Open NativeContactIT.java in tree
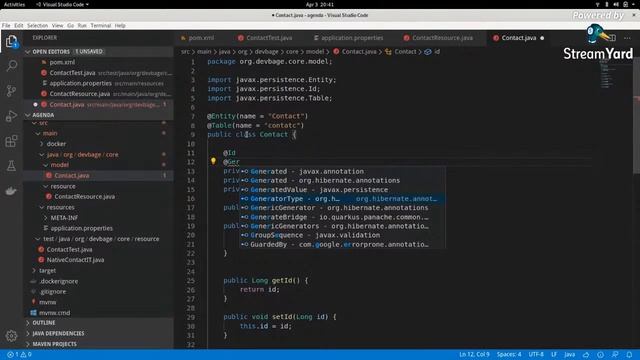This screenshot has height=360, width=640. pos(76,260)
